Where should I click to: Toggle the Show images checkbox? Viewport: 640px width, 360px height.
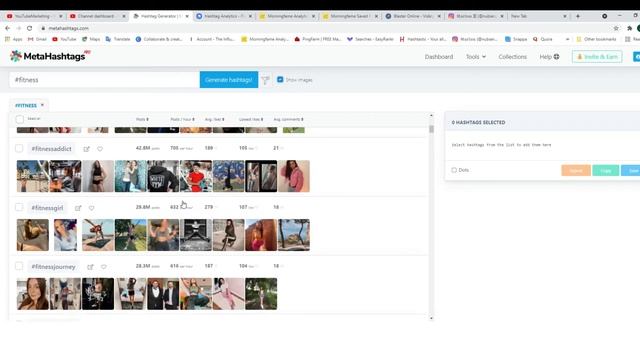280,80
